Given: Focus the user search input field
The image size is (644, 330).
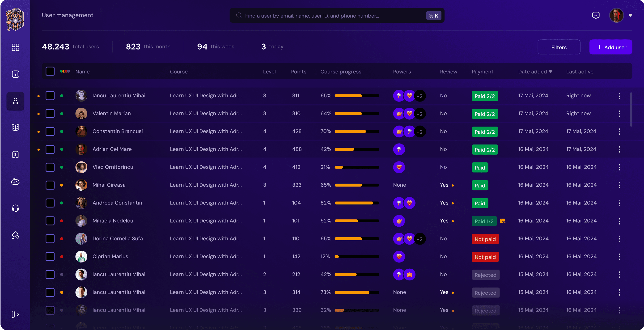Looking at the screenshot, I should pyautogui.click(x=325, y=15).
